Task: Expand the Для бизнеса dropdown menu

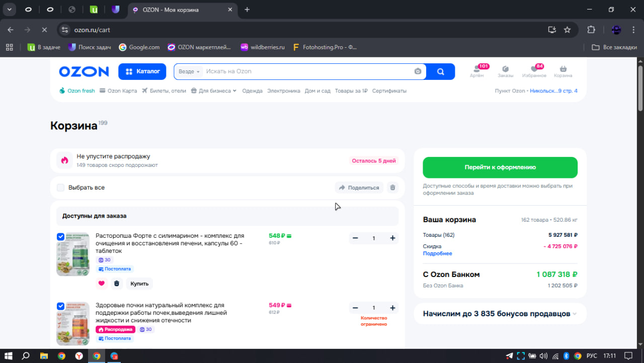Action: (x=214, y=91)
